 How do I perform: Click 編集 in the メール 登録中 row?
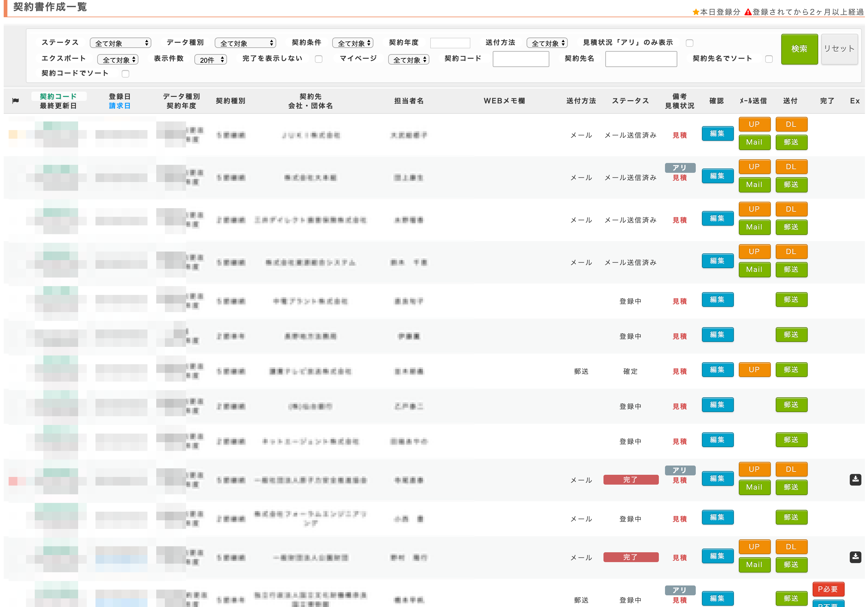(x=717, y=517)
